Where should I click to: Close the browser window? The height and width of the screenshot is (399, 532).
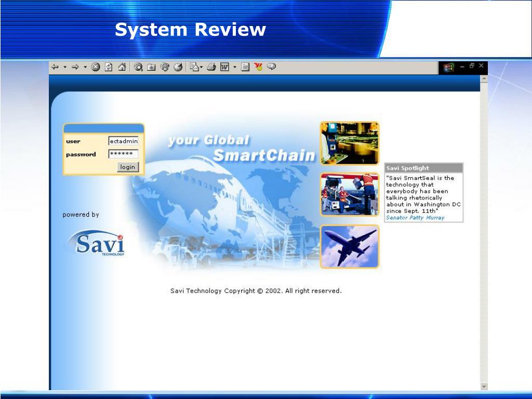point(481,65)
